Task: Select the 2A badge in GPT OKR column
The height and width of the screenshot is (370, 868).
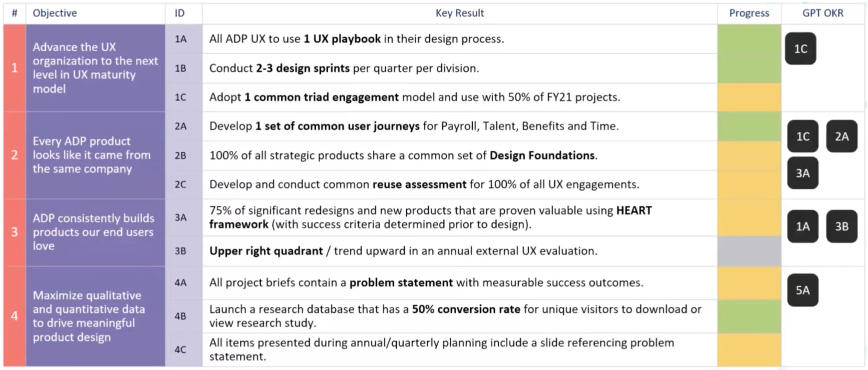Action: coord(842,137)
